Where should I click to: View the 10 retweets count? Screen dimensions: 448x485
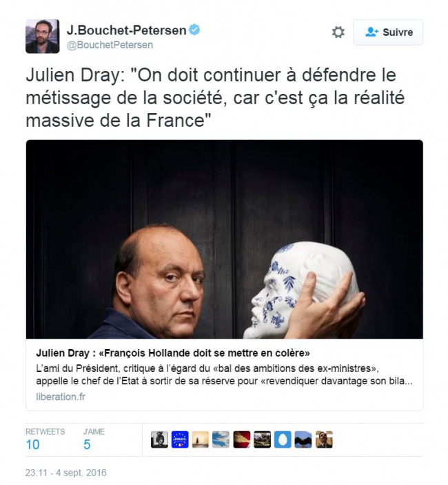click(x=32, y=445)
